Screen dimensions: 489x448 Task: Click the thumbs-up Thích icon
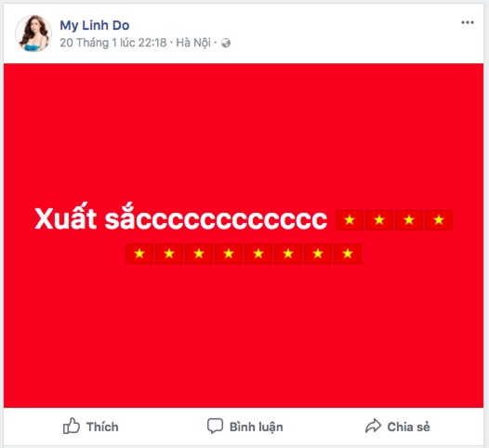[x=72, y=426]
